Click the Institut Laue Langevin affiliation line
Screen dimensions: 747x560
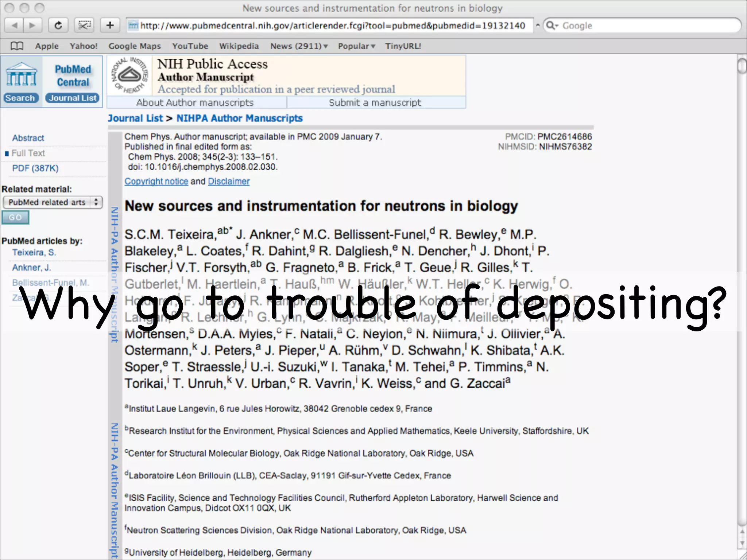[278, 409]
